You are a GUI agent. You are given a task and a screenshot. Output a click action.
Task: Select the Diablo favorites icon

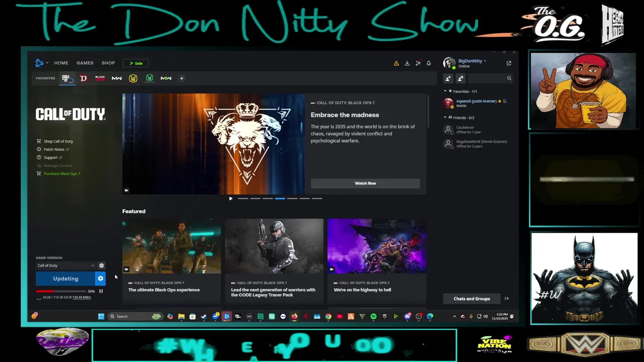pyautogui.click(x=84, y=78)
